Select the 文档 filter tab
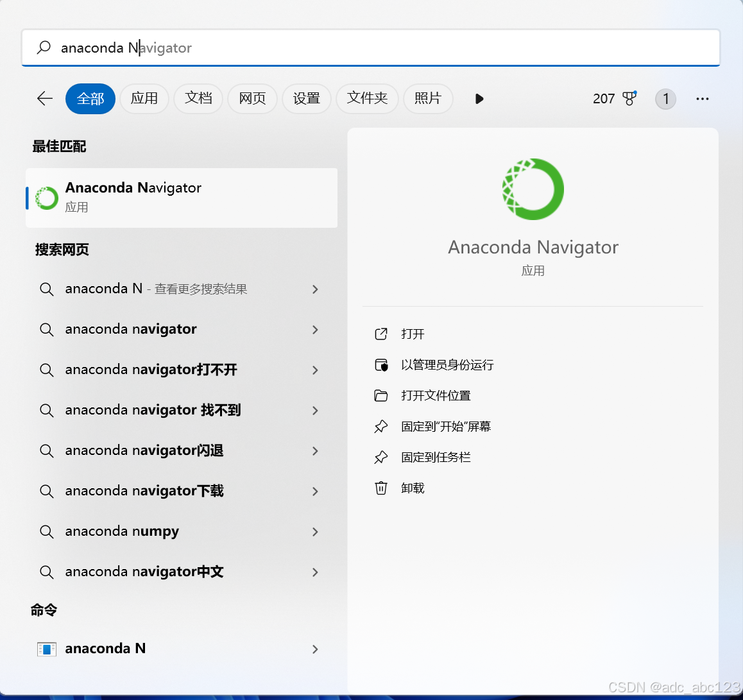The image size is (743, 700). pos(198,99)
